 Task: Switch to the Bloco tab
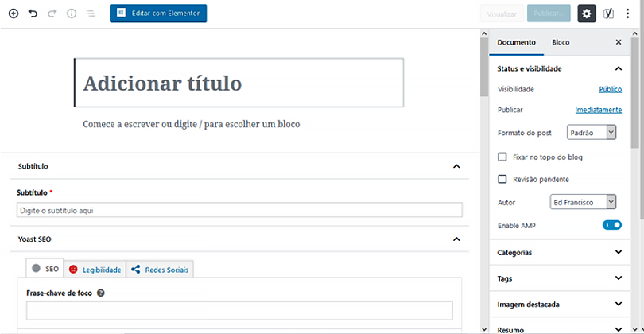(561, 42)
